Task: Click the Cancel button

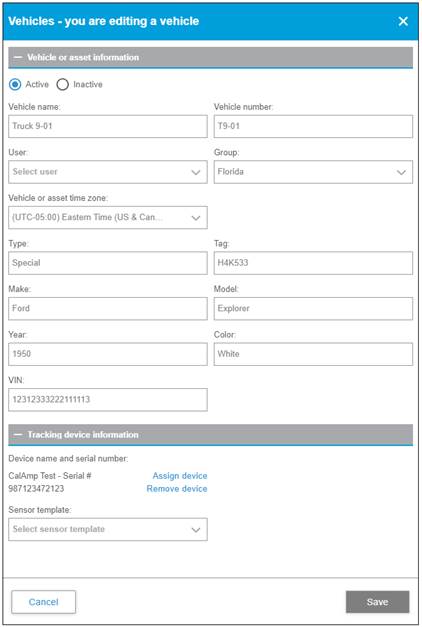Action: point(44,602)
